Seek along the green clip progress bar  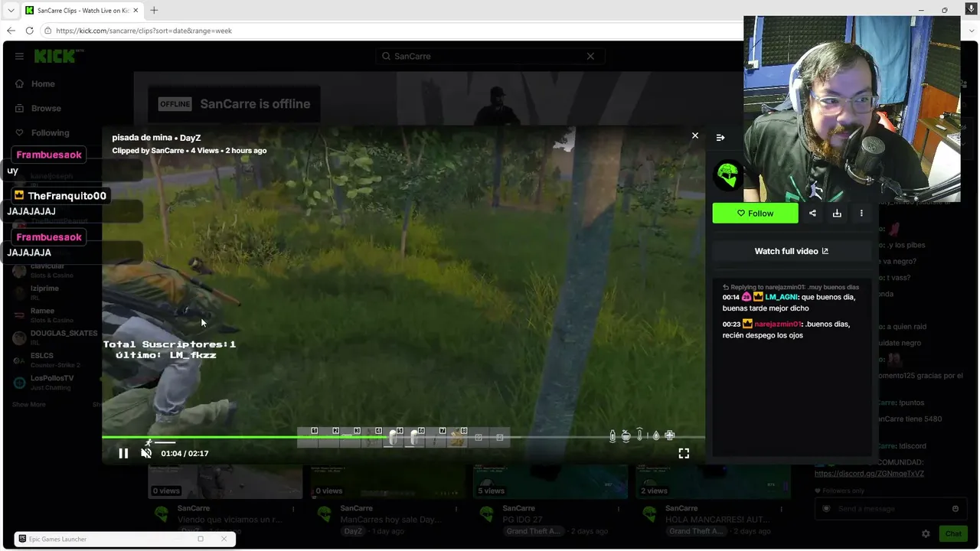tap(403, 437)
